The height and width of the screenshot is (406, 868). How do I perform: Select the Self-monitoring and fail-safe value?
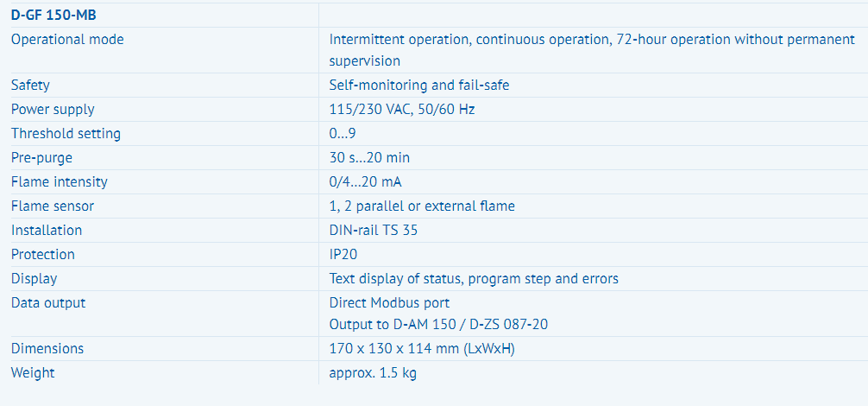[419, 86]
